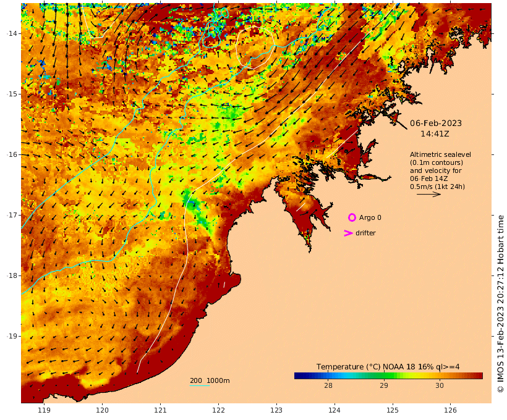Click the 30 label on temperature scale
The image size is (507, 420).
440,385
